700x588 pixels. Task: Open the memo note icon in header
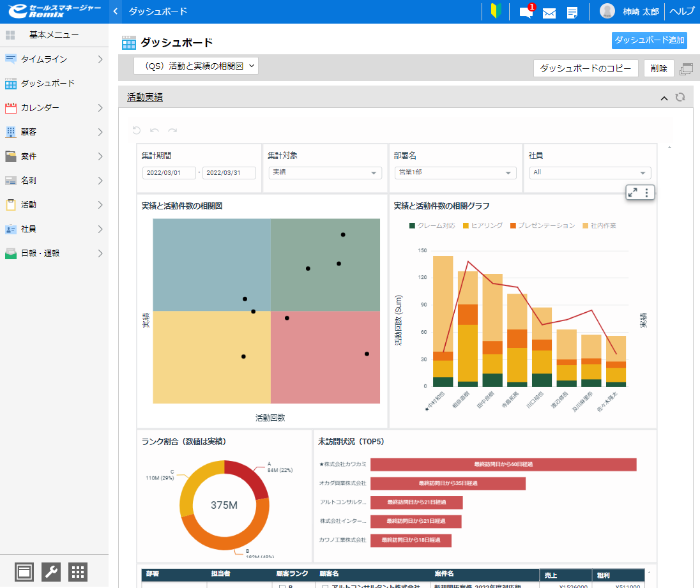[x=572, y=13]
